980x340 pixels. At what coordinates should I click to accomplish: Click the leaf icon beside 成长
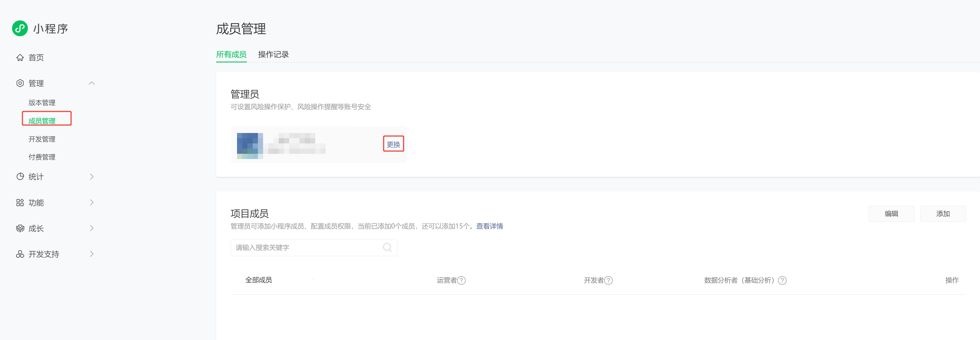(20, 228)
